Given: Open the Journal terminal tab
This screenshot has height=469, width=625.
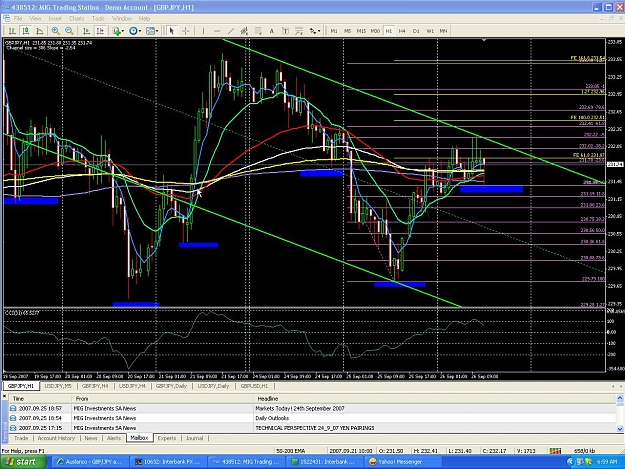Looking at the screenshot, I should click(195, 438).
